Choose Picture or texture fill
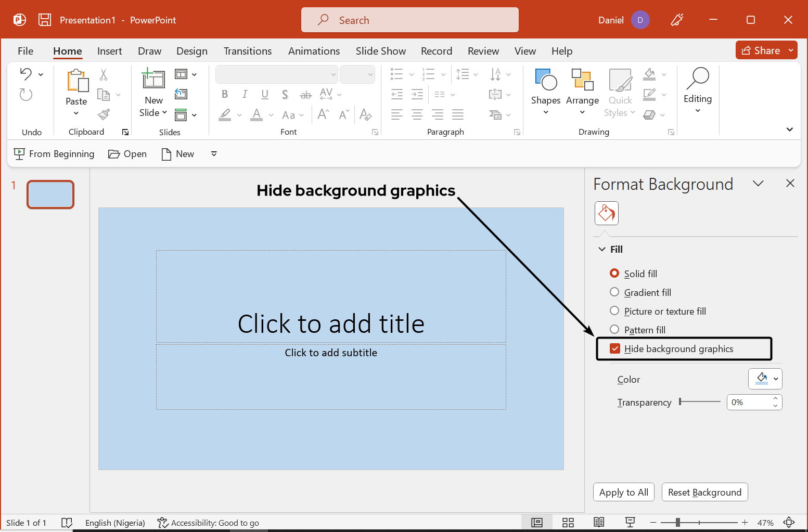This screenshot has width=808, height=532. point(614,311)
